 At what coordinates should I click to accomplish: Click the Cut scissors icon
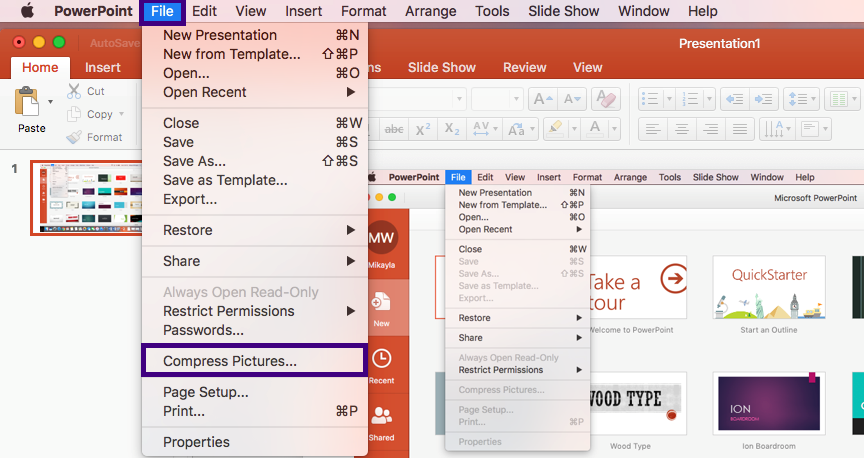tap(74, 91)
